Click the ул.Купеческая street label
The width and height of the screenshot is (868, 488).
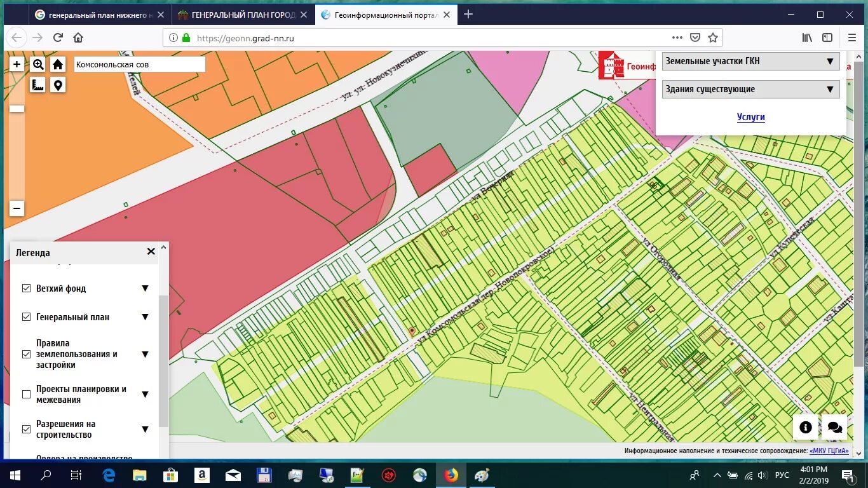[x=792, y=237]
